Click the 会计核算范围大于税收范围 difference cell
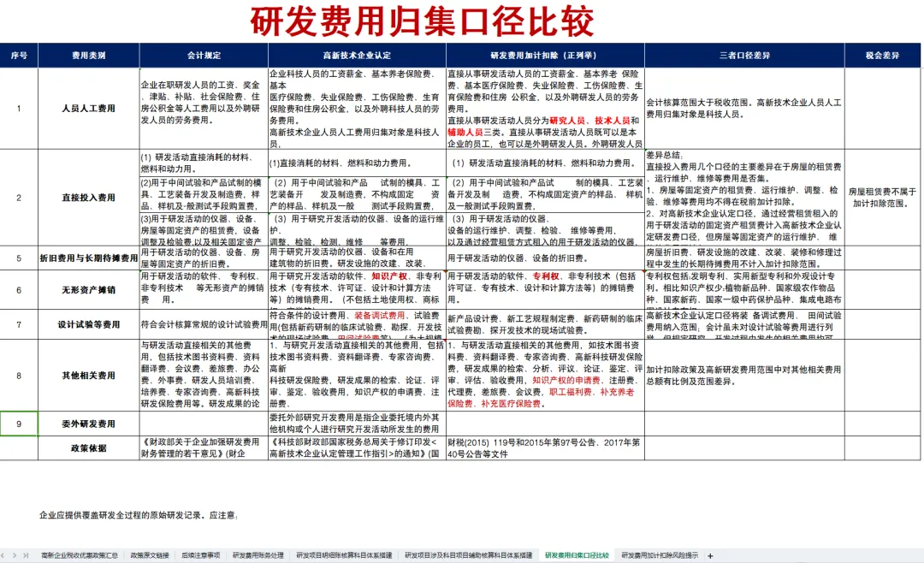Viewport: 924px width, 563px height. [x=745, y=109]
